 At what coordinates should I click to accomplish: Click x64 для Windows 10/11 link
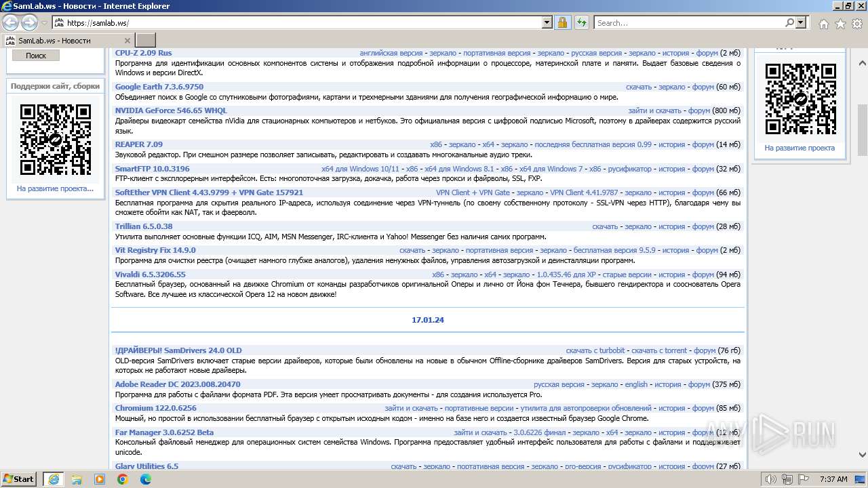[x=360, y=169]
